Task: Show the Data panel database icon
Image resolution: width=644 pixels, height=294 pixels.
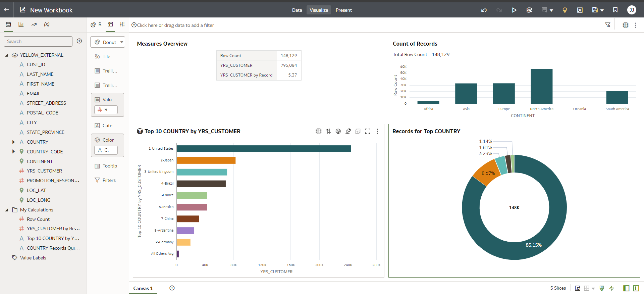Action: click(8, 24)
